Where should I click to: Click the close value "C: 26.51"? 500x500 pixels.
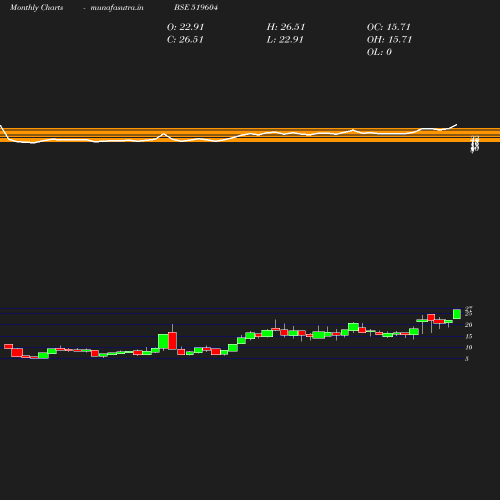coord(185,39)
